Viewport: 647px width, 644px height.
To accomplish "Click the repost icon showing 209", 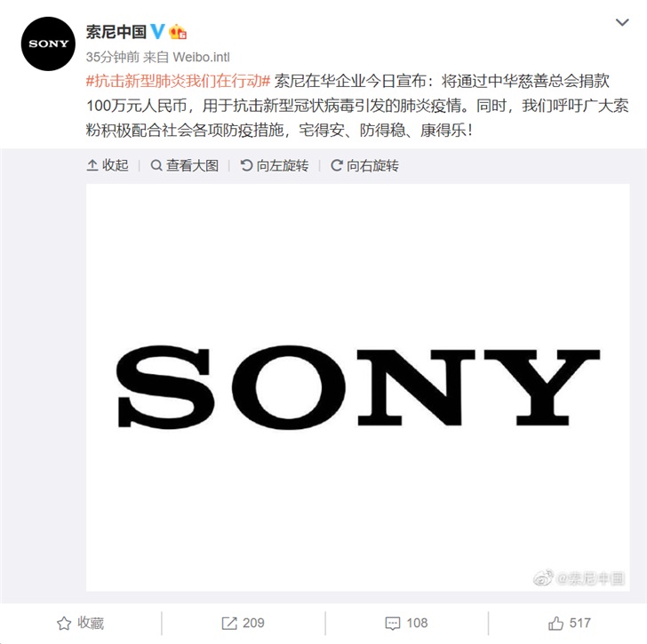I will point(243,623).
